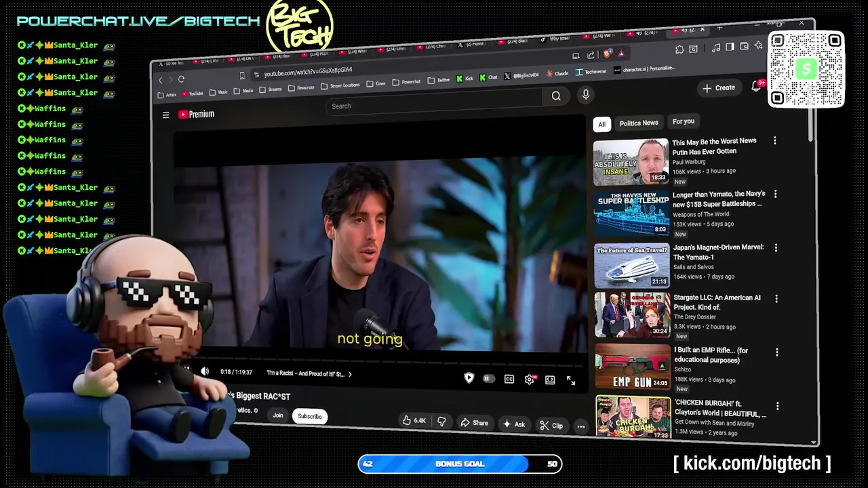
Task: Open the Putin worst news video thumbnail
Action: pos(631,163)
